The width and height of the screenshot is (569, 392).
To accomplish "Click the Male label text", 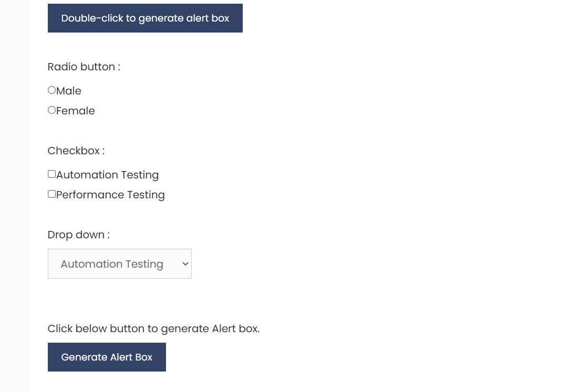I will click(x=69, y=91).
